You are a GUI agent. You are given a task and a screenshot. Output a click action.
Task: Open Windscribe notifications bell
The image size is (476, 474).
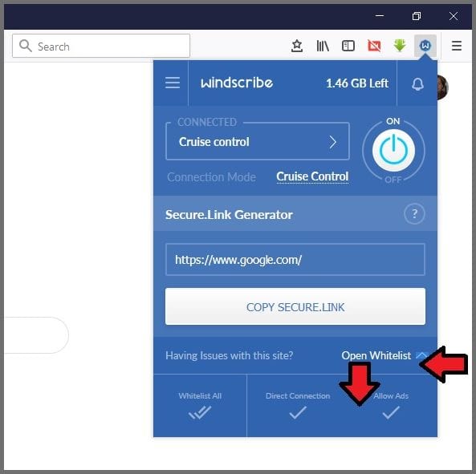pos(417,83)
